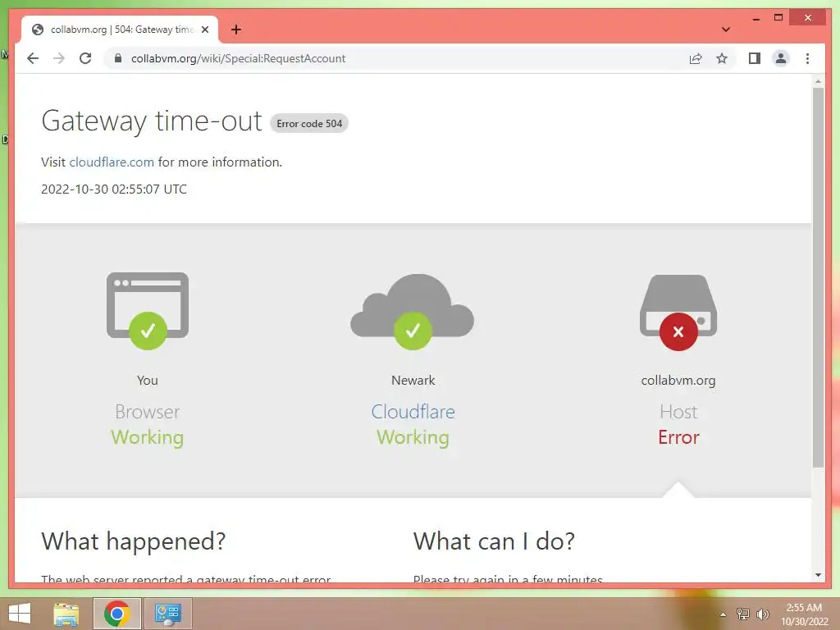Click the What happened? heading

(x=134, y=541)
